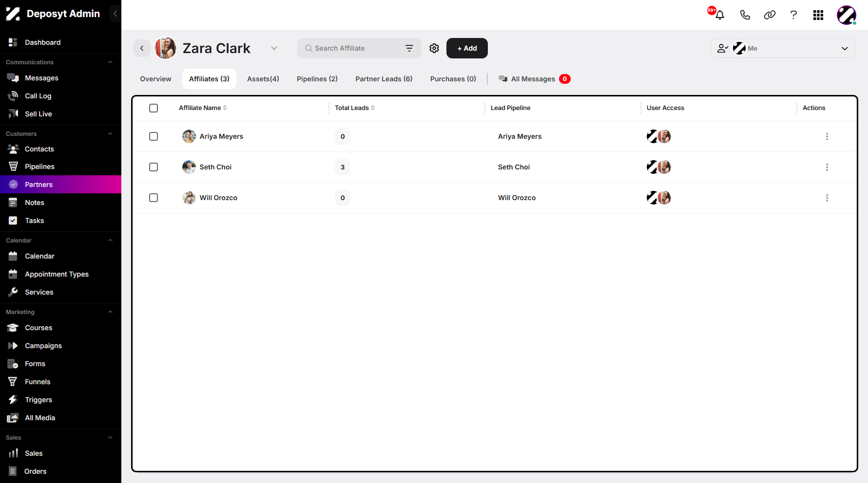Open Ariya Meyers affiliate name
This screenshot has width=868, height=483.
pyautogui.click(x=221, y=136)
